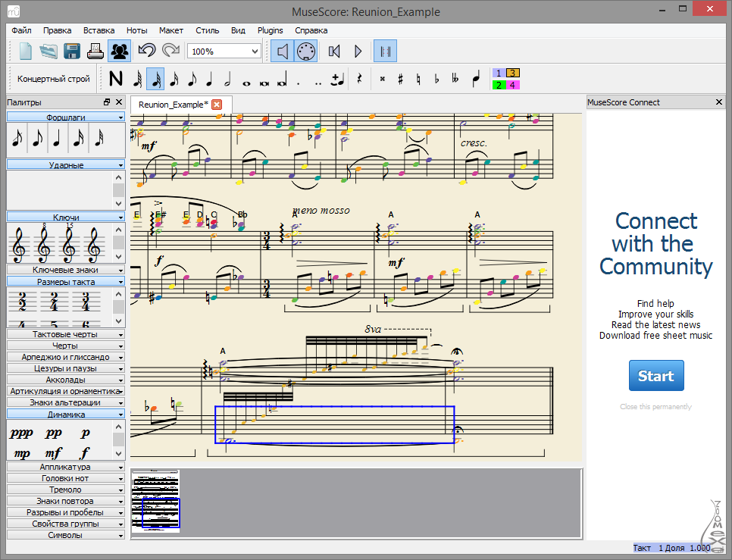The height and width of the screenshot is (560, 732).
Task: Open the Стиль menu
Action: pos(208,30)
